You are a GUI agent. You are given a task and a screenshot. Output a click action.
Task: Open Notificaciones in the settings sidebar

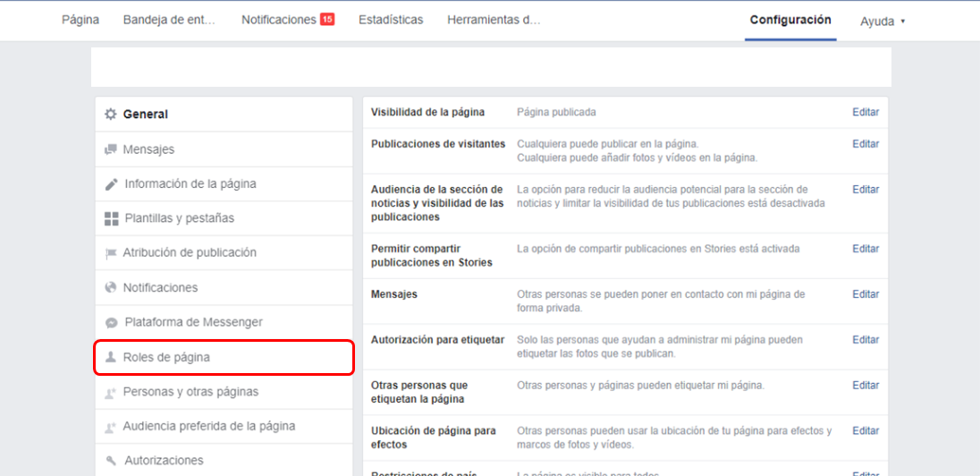click(224, 288)
